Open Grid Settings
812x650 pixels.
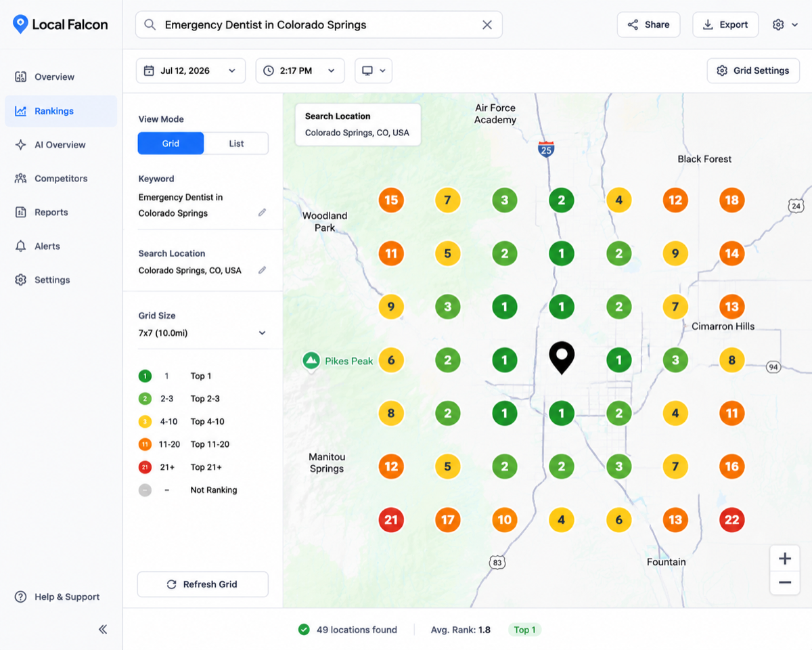click(x=753, y=70)
